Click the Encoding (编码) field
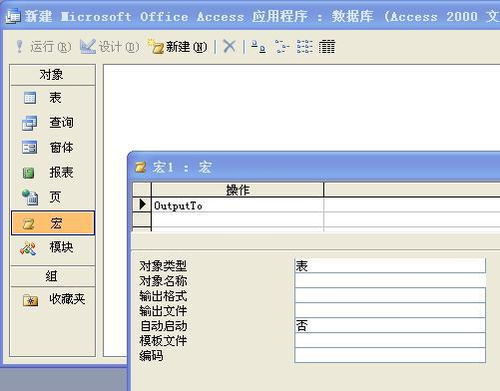500x391 pixels. point(390,355)
